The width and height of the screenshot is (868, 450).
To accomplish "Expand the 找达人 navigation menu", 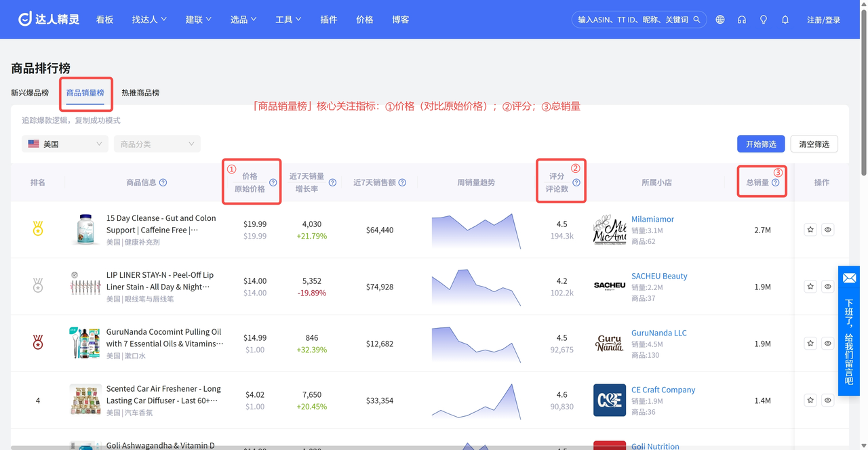I will click(x=149, y=20).
